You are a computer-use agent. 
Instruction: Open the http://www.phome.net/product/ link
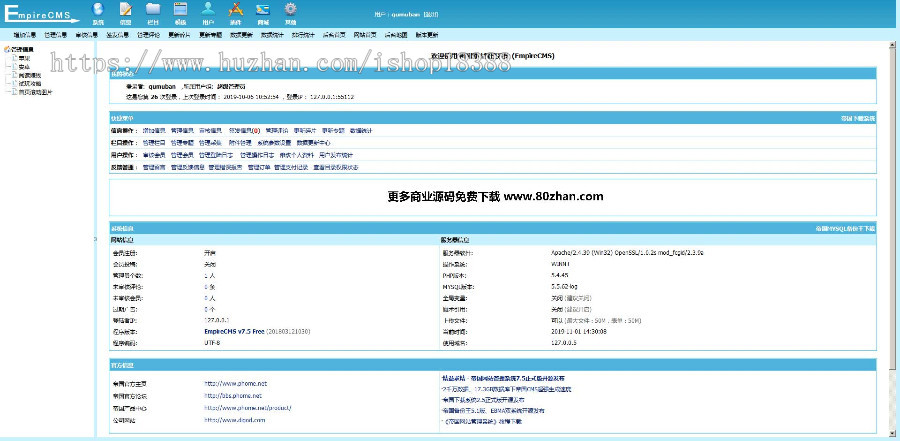(248, 408)
